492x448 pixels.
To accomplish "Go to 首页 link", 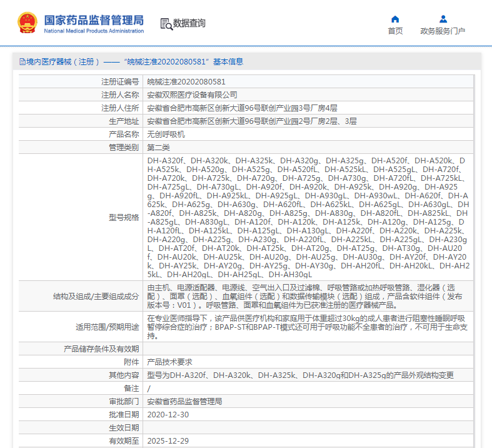I will pos(395,31).
